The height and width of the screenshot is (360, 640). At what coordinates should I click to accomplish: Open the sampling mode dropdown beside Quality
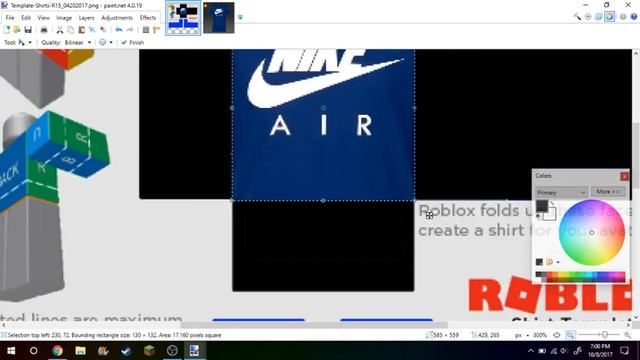105,42
